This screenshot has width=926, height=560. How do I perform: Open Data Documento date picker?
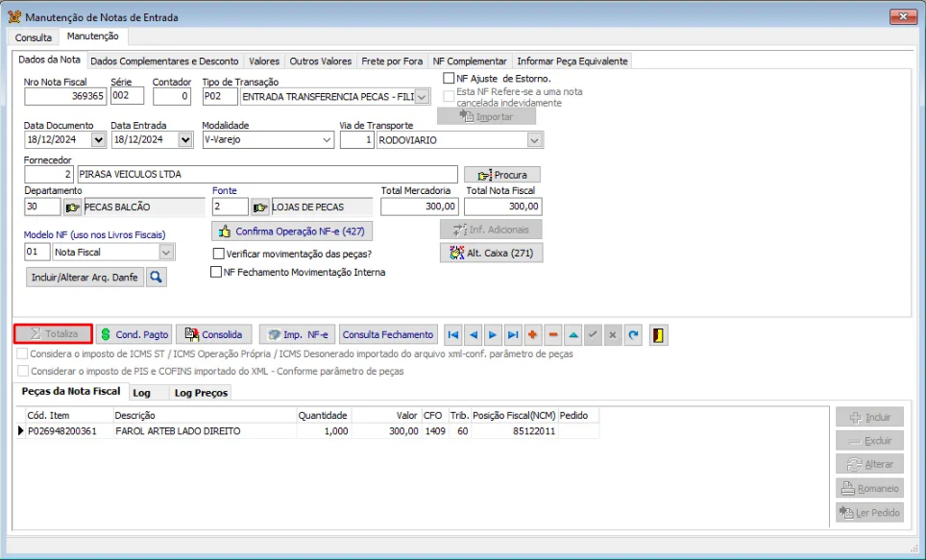click(98, 140)
